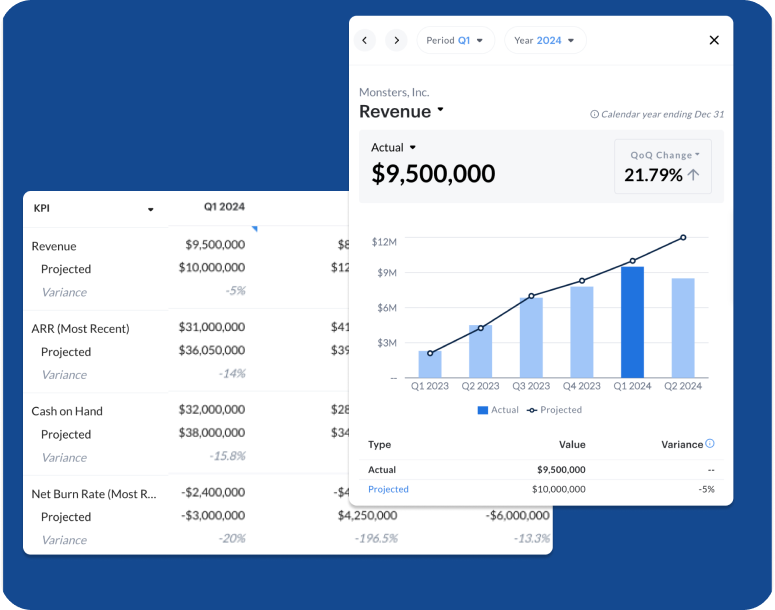Click the Q3 2023 bar in chart
The image size is (775, 610).
coord(531,338)
